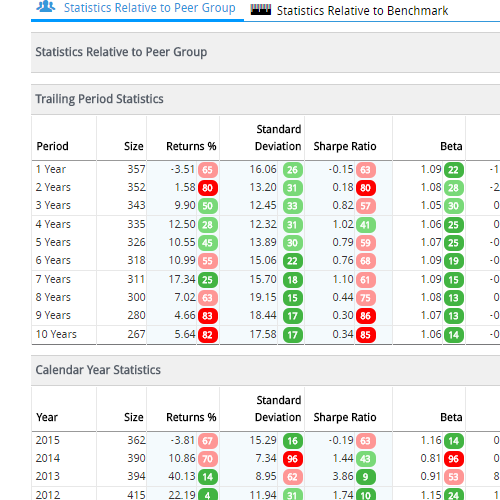
Task: Select the 8 Years row label
Action: click(53, 297)
